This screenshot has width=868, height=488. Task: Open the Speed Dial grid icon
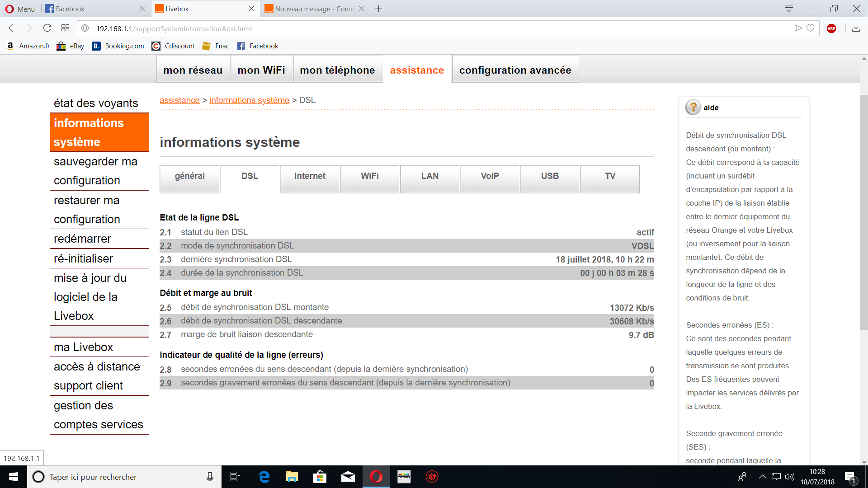[x=65, y=28]
